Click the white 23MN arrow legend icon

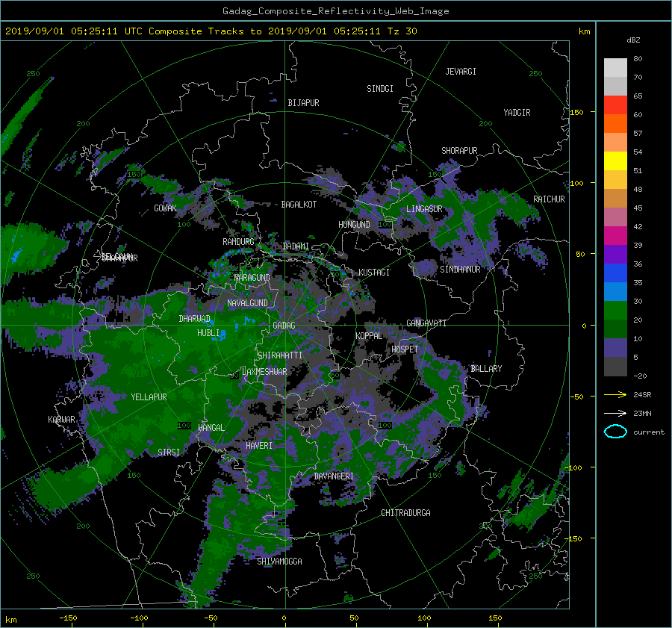click(x=615, y=413)
